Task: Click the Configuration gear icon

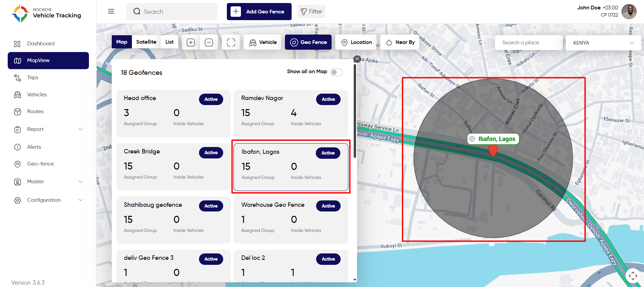Action: point(17,200)
